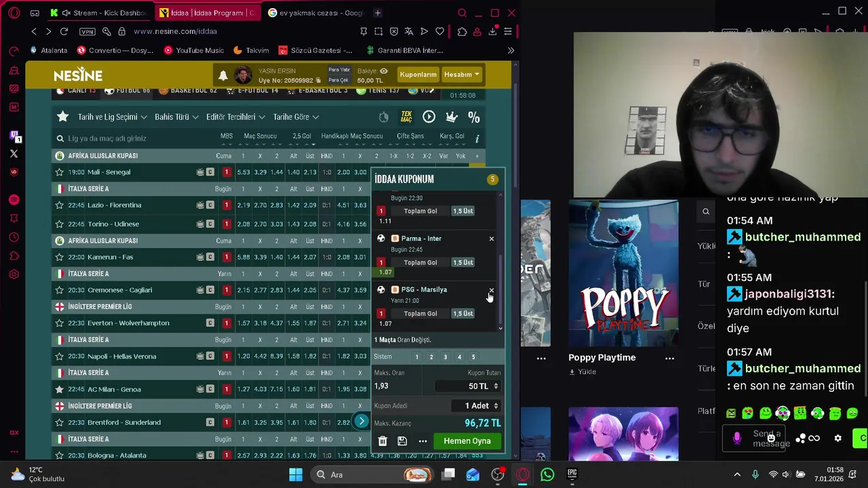
Task: Favorite the Torino - Udinese match star
Action: [x=59, y=224]
